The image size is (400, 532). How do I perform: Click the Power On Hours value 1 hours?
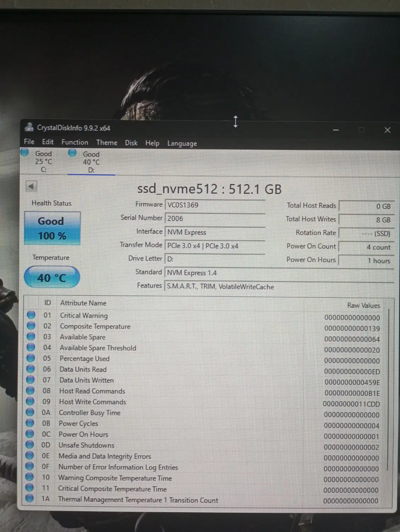coord(366,261)
